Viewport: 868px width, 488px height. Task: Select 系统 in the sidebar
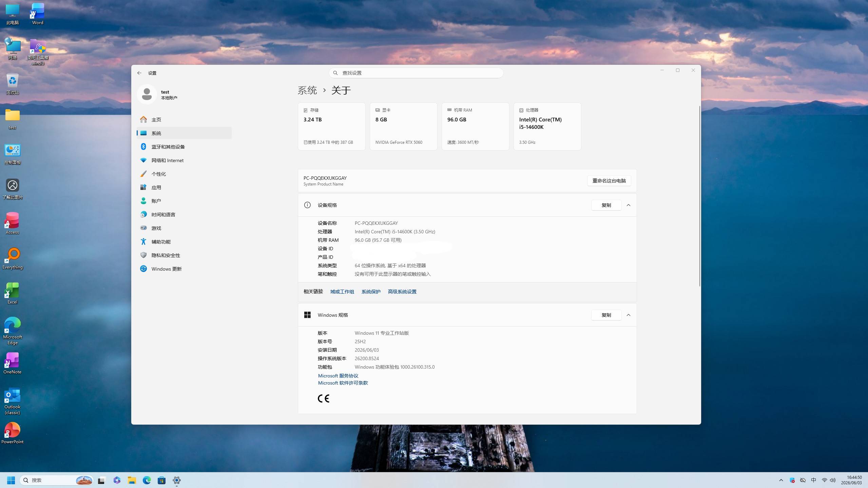[x=184, y=133]
